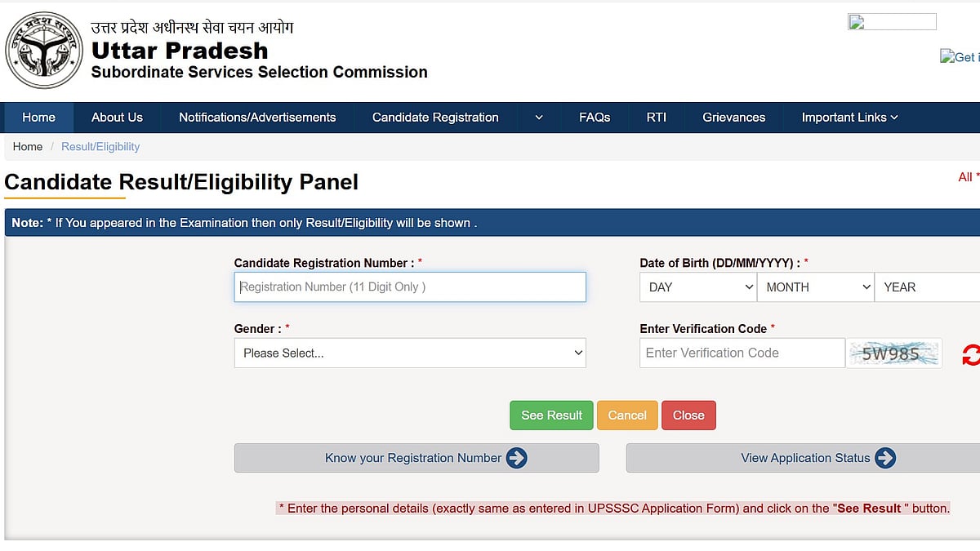Click the arrow icon on Know your Registration Number
Image resolution: width=980 pixels, height=551 pixels.
515,458
